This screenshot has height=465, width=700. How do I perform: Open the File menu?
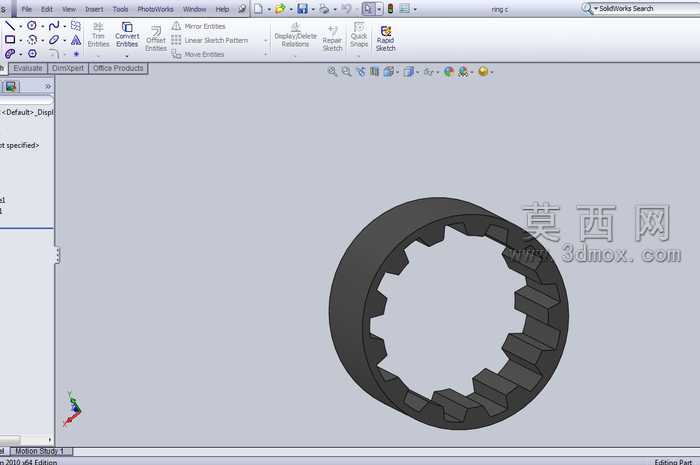[26, 9]
